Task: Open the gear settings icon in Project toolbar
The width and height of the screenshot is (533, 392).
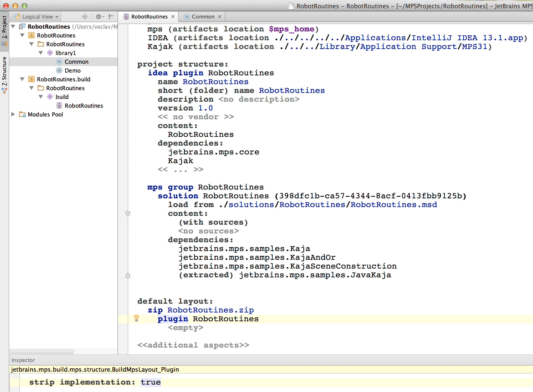Action: tap(99, 17)
